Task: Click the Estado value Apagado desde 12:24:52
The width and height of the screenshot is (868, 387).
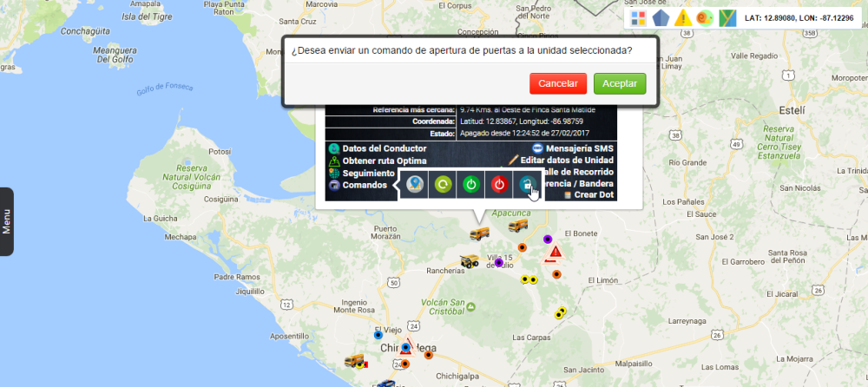Action: 525,134
